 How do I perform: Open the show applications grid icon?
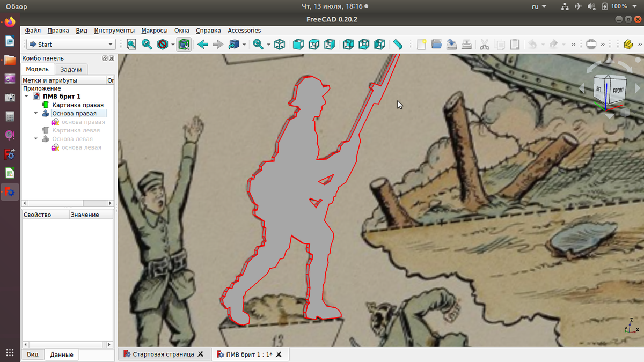pyautogui.click(x=10, y=352)
